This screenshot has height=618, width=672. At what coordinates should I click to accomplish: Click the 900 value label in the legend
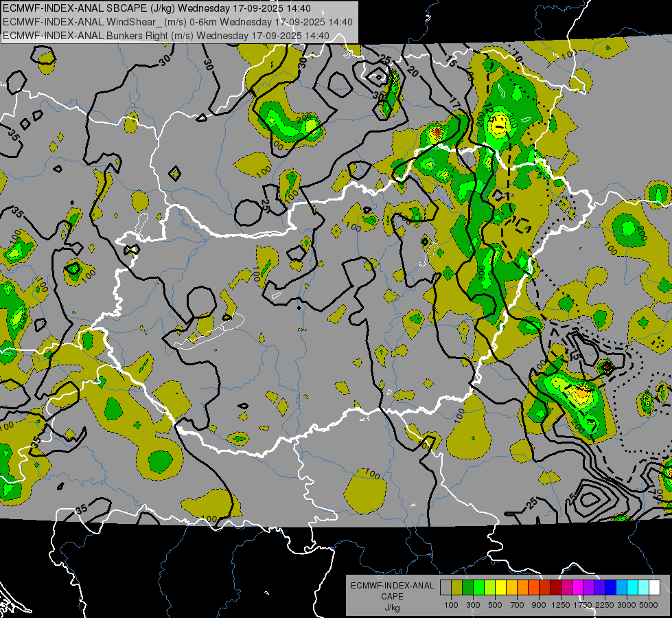(540, 605)
